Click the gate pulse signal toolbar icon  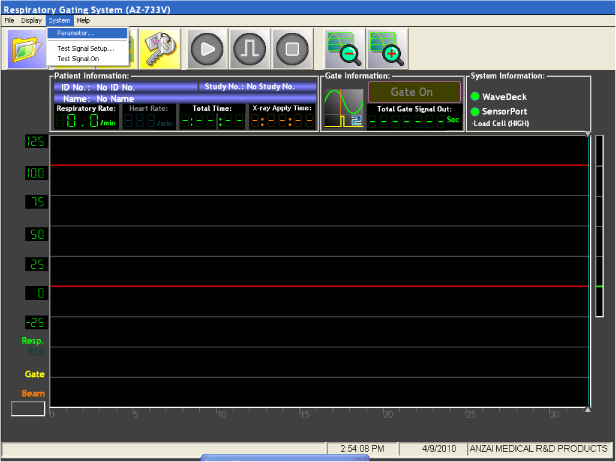248,47
